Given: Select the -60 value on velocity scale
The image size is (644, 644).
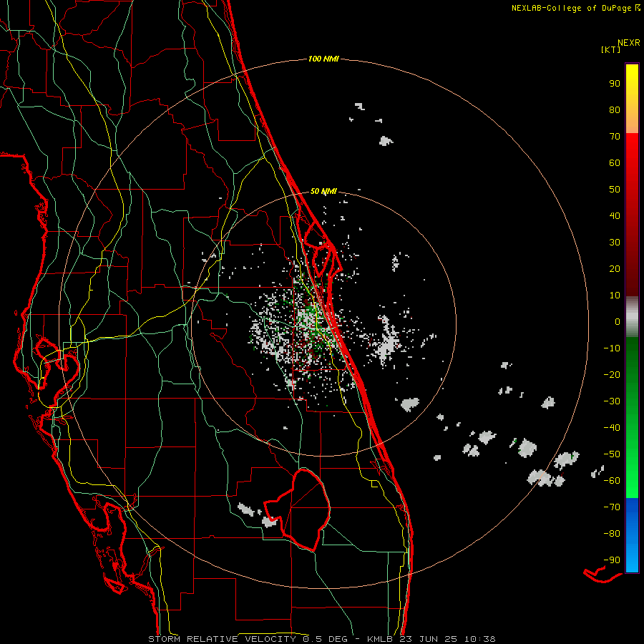Looking at the screenshot, I should [x=612, y=481].
